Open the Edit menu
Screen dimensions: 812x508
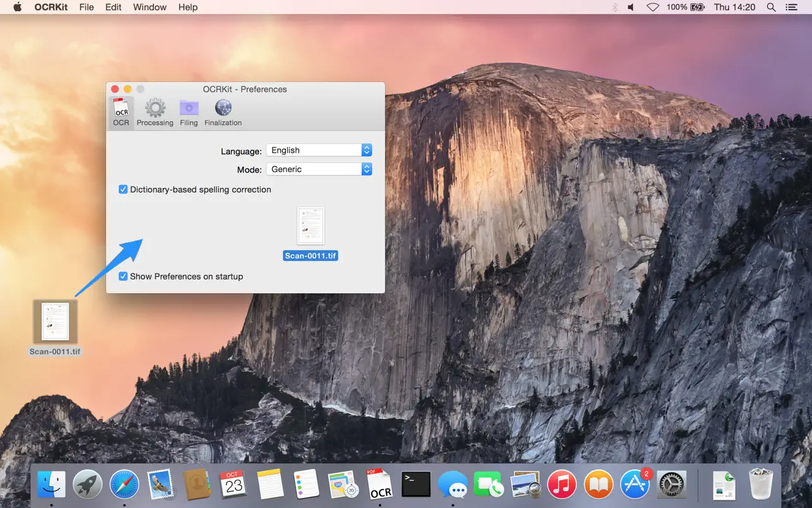point(114,7)
